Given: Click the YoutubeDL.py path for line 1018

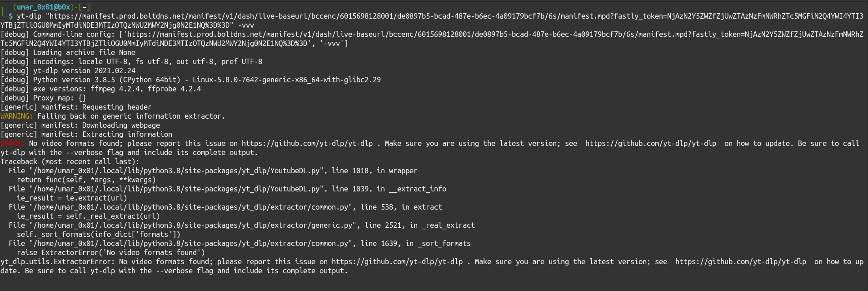Looking at the screenshot, I should click(x=177, y=171).
